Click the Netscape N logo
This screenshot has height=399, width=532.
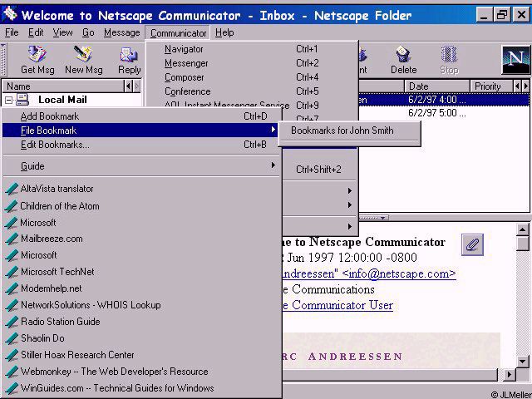tap(515, 61)
